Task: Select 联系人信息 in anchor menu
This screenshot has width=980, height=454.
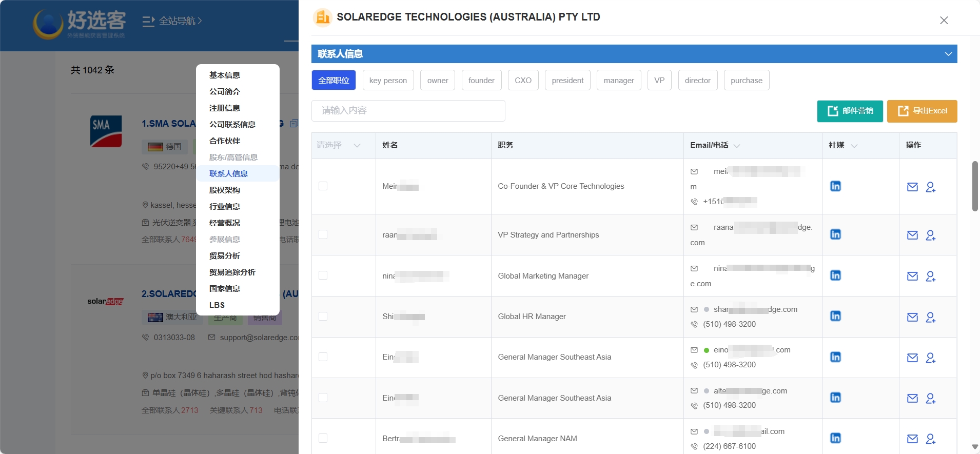Action: click(238, 173)
